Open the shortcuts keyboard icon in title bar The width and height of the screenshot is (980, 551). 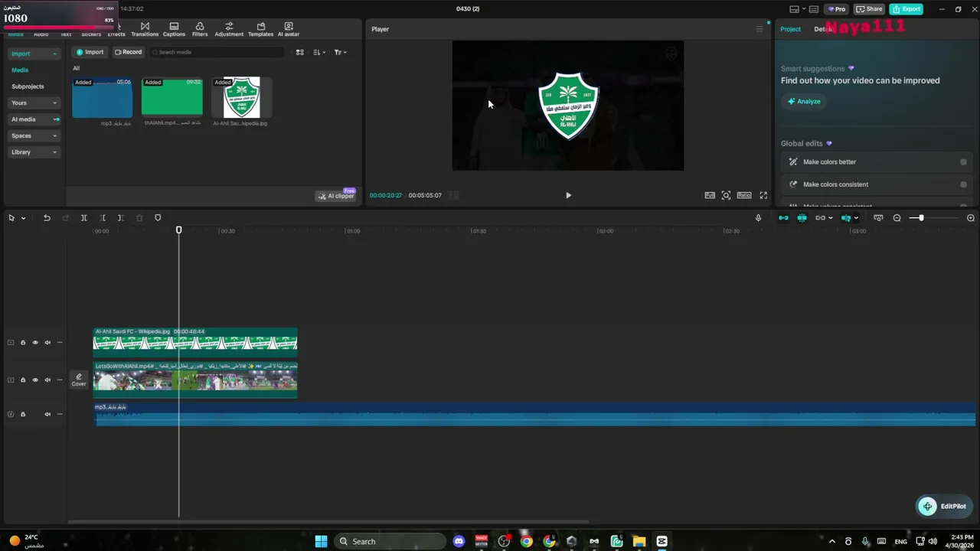point(814,9)
